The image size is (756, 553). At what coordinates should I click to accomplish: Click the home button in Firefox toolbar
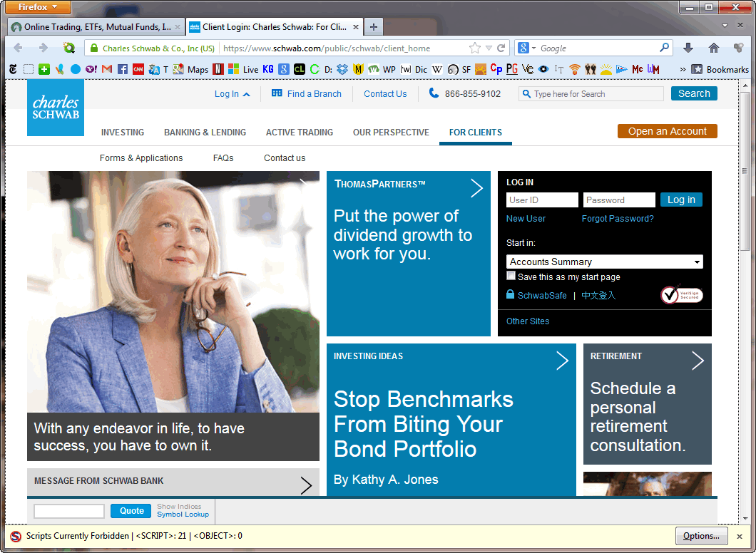tap(714, 48)
